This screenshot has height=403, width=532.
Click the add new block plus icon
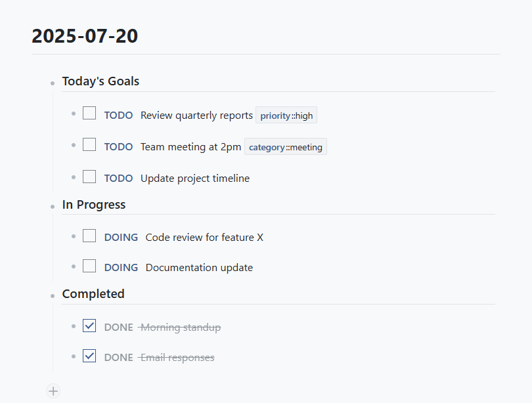(53, 391)
